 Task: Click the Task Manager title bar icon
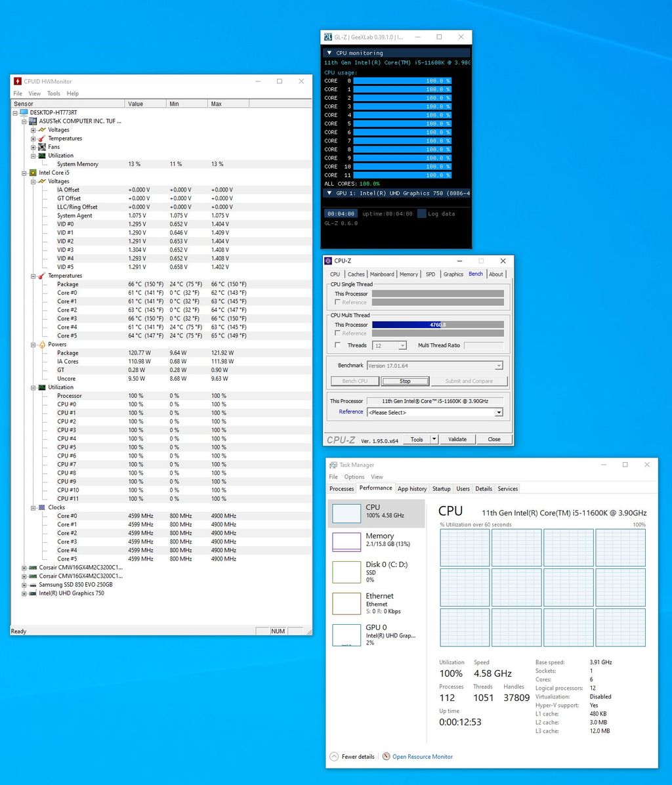[333, 465]
